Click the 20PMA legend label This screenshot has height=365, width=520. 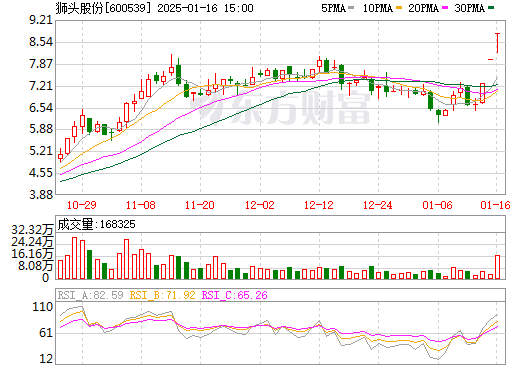tap(423, 8)
